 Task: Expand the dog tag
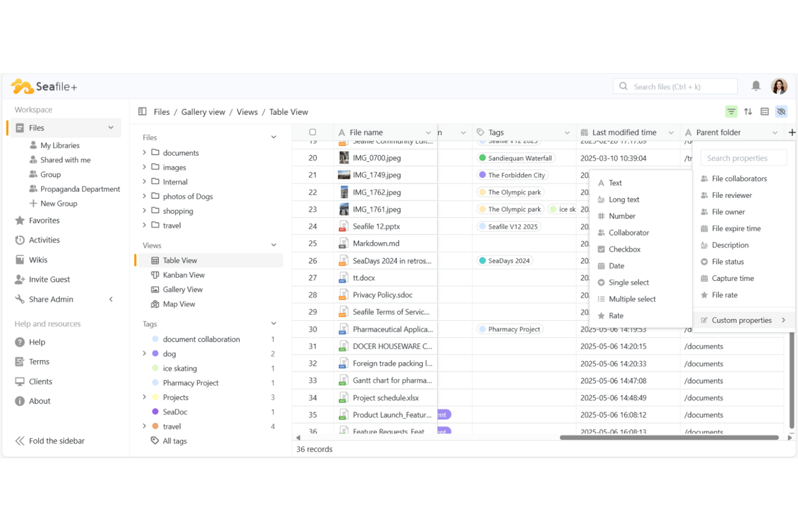145,354
